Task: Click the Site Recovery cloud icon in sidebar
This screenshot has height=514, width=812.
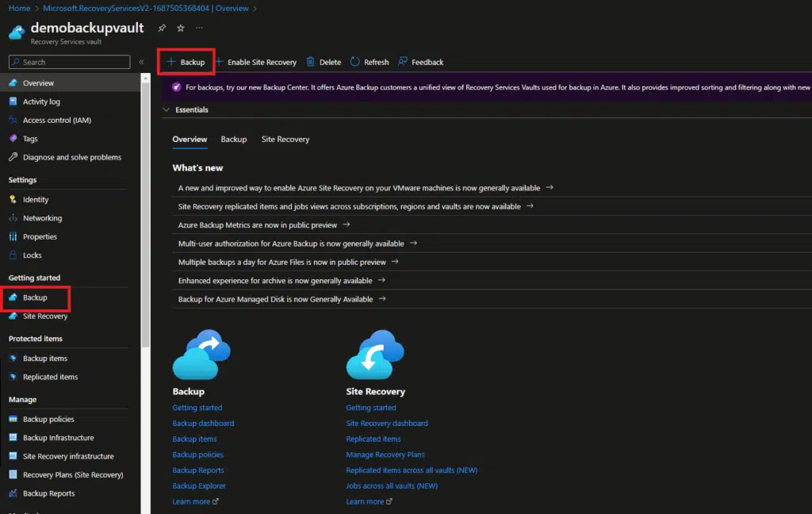Action: pos(13,316)
